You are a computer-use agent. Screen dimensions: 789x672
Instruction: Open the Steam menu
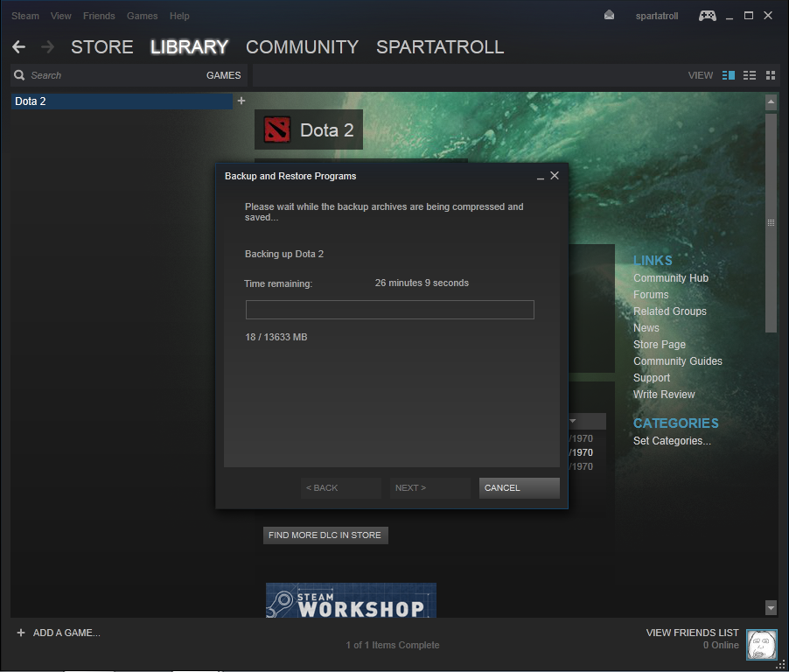25,16
